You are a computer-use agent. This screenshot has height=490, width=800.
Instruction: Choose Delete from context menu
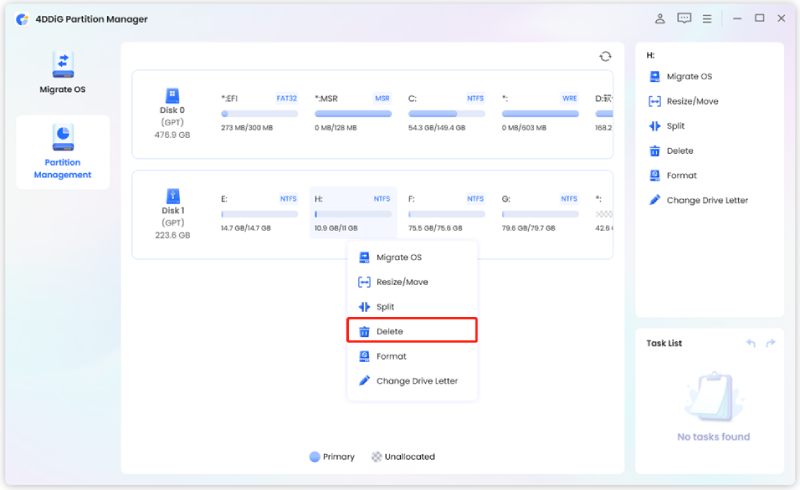[x=412, y=330]
